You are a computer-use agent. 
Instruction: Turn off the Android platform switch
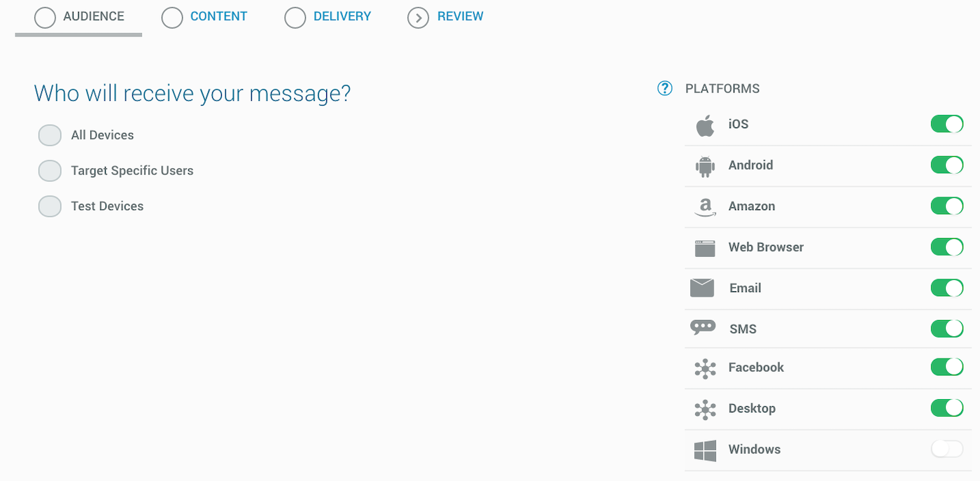(947, 165)
